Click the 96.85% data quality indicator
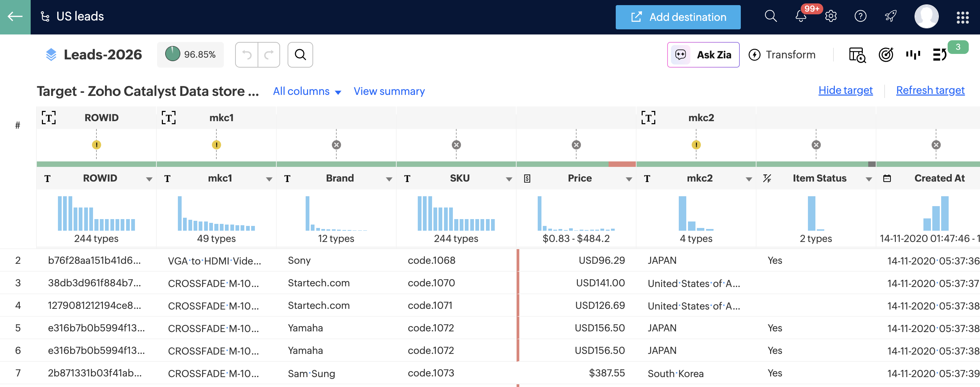This screenshot has height=387, width=980. (x=190, y=55)
